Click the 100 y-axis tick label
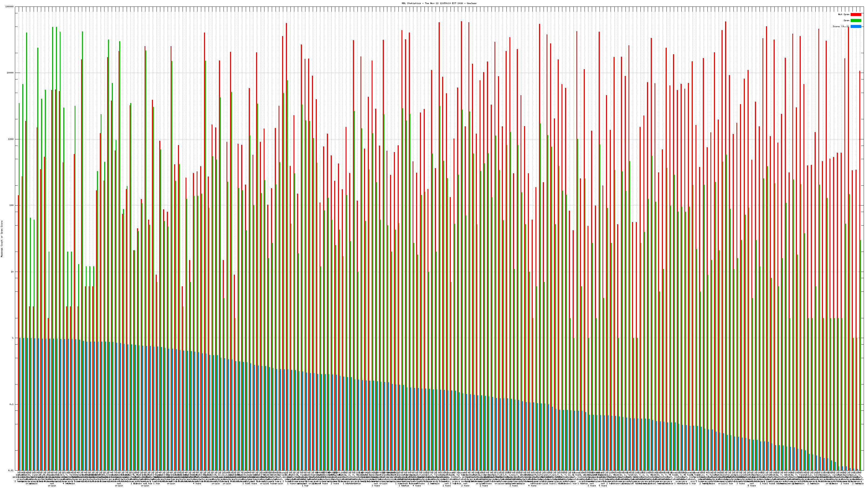This screenshot has height=488, width=868. (12, 206)
